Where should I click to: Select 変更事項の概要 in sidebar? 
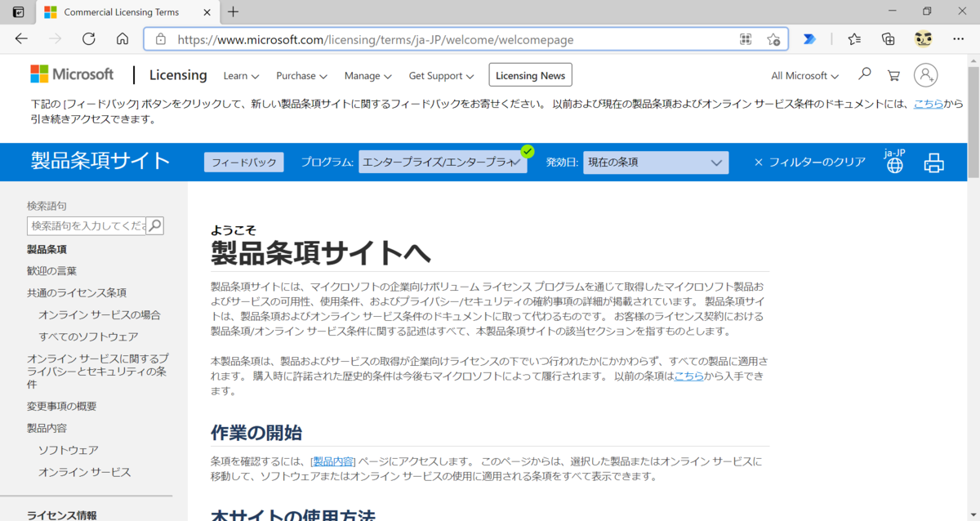pyautogui.click(x=62, y=406)
